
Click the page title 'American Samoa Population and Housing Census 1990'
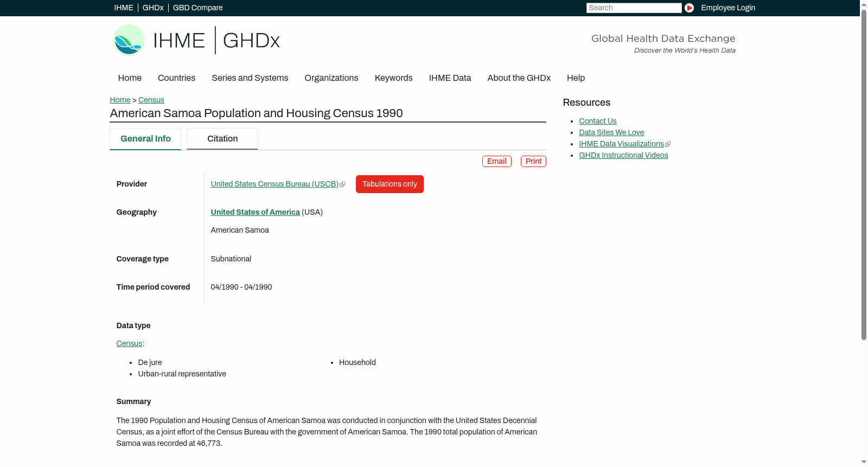click(x=256, y=113)
